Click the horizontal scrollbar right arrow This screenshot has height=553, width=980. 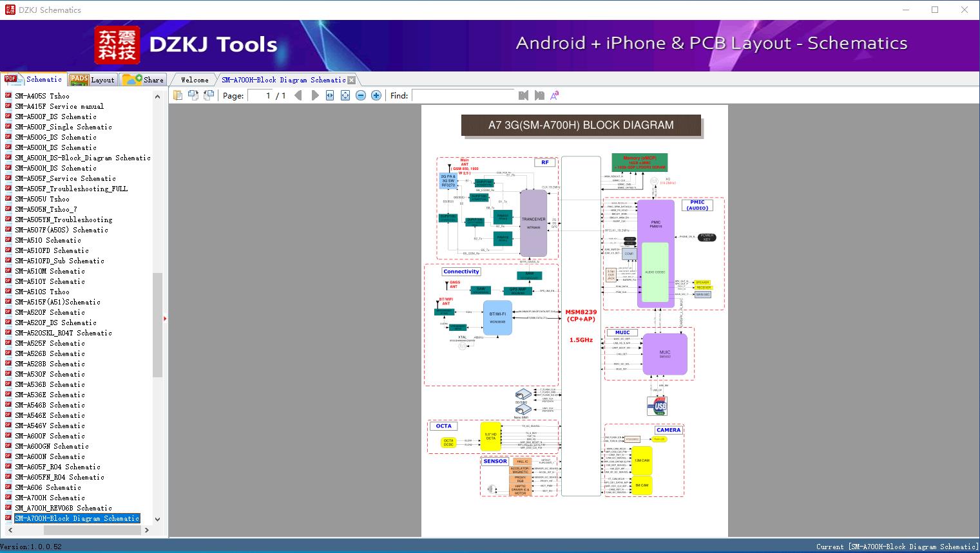click(146, 530)
